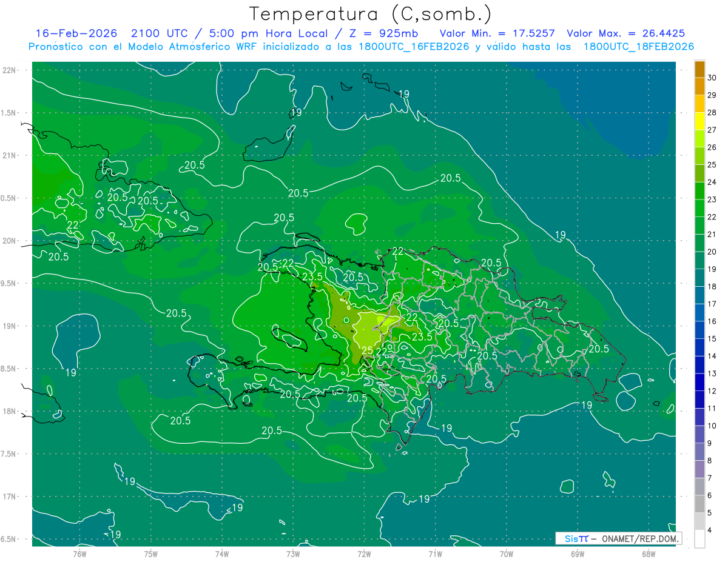Select the 4 label on color scale
728x562 pixels.
pos(714,530)
